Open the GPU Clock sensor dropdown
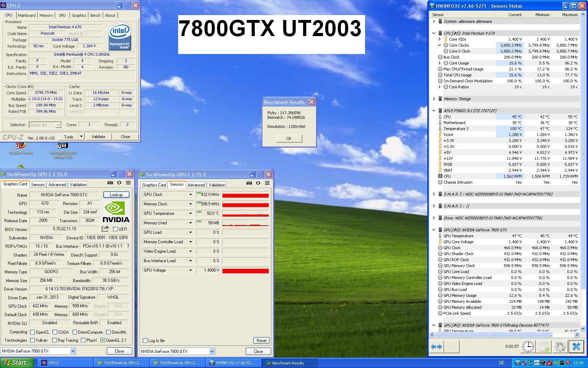 coord(190,195)
